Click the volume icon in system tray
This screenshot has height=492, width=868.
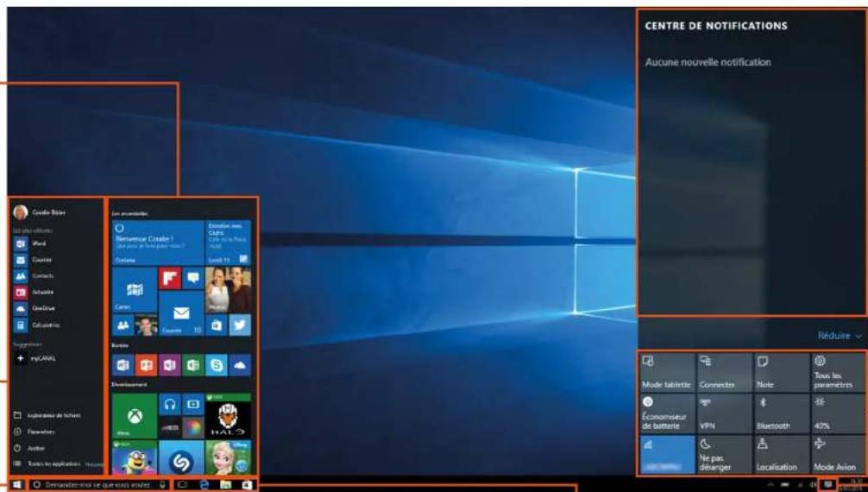coord(813,485)
